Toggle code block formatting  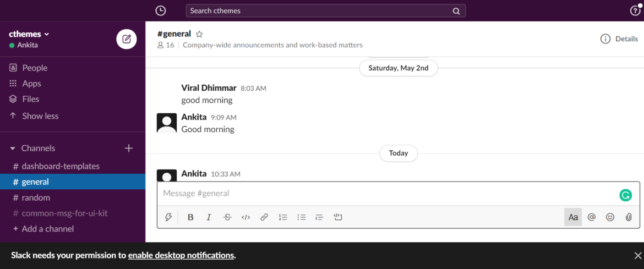point(337,217)
